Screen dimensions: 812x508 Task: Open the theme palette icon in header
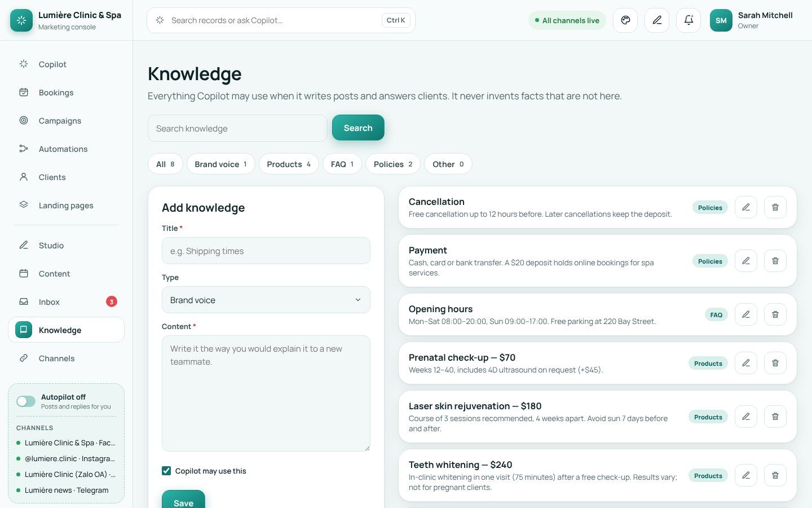625,20
